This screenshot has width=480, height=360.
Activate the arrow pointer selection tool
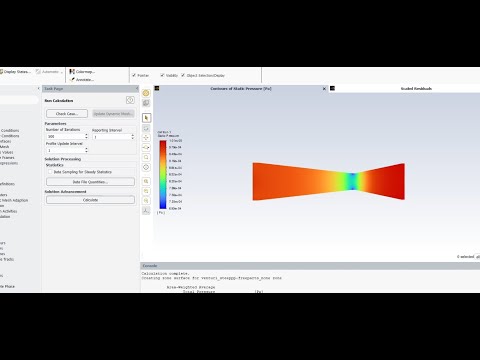[x=146, y=118]
